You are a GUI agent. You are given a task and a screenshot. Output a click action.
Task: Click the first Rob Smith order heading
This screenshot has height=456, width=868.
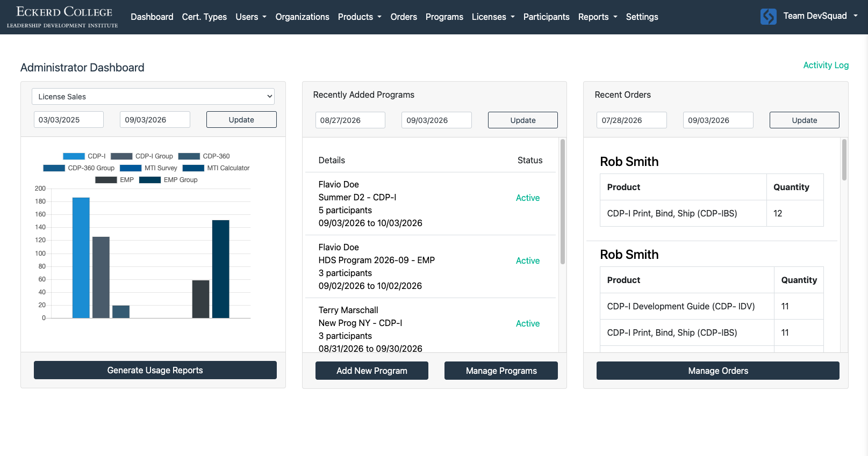pyautogui.click(x=629, y=162)
